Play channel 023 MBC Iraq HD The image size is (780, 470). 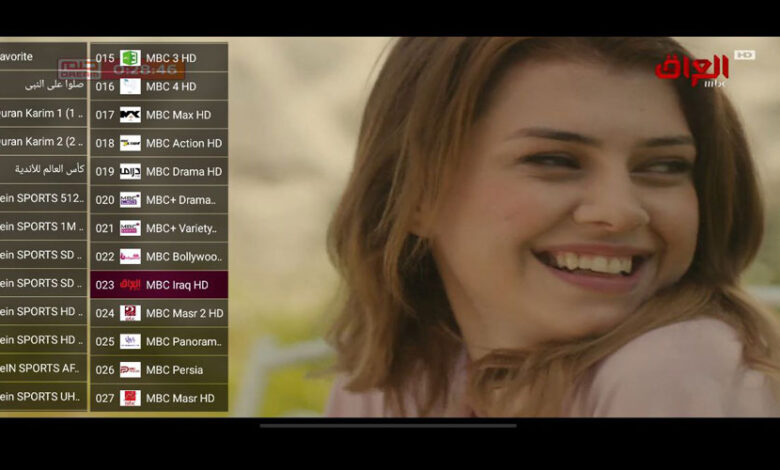pos(159,285)
